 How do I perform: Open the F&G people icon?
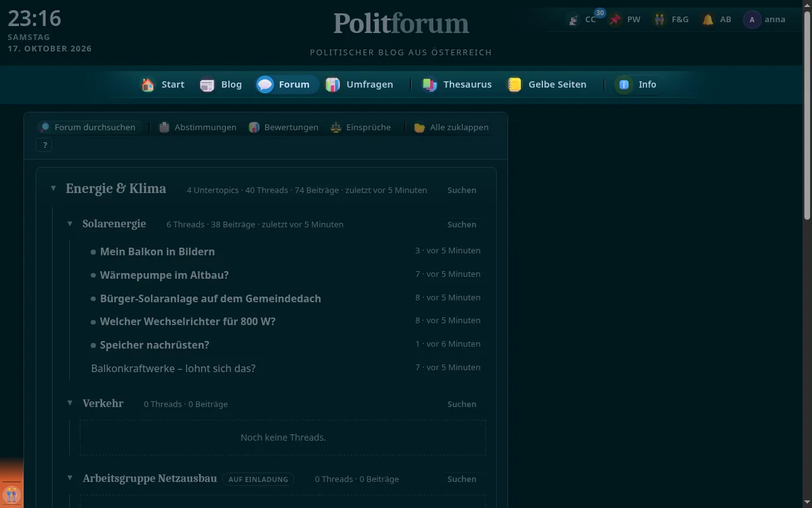click(x=660, y=20)
